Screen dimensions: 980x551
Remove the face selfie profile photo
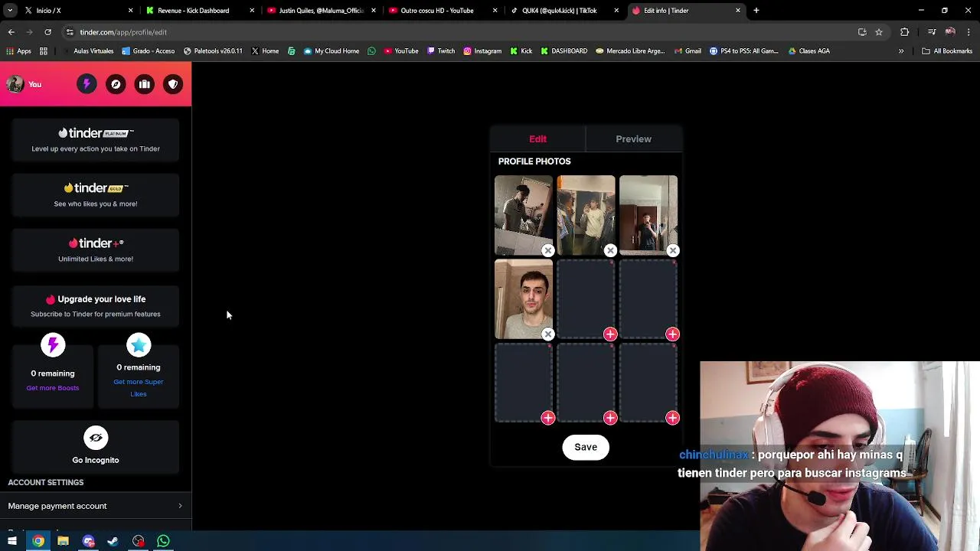(547, 334)
